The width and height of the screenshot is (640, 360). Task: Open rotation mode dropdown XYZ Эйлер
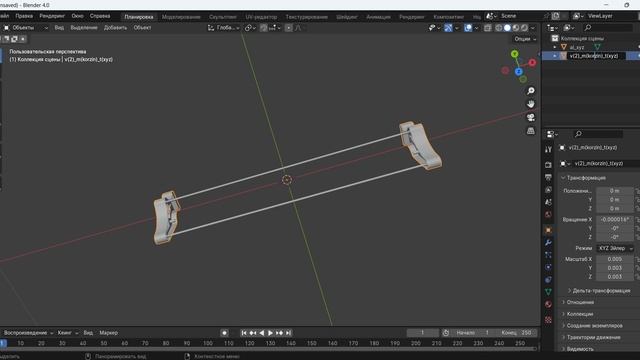click(x=615, y=248)
